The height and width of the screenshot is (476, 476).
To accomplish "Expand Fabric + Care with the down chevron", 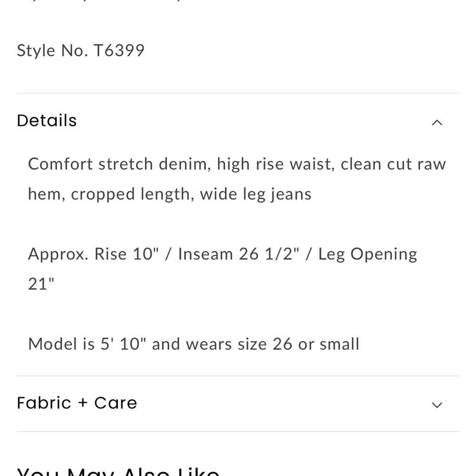I will (x=437, y=405).
